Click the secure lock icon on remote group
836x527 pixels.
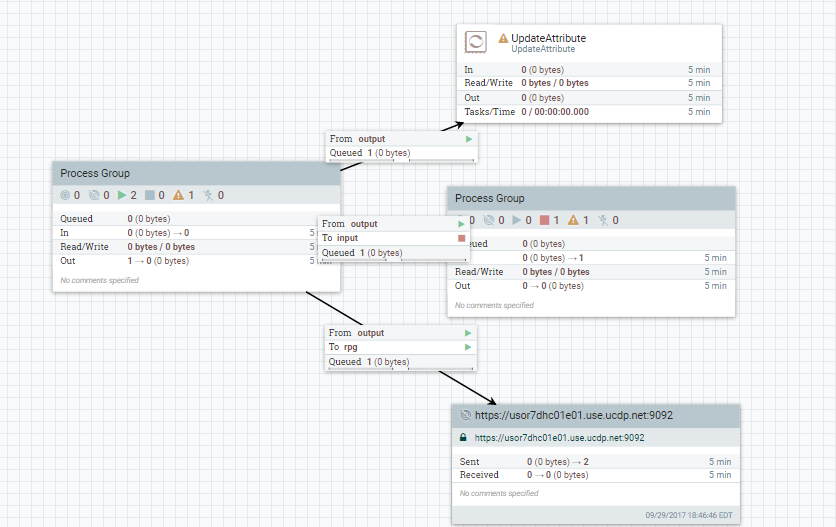pos(463,437)
